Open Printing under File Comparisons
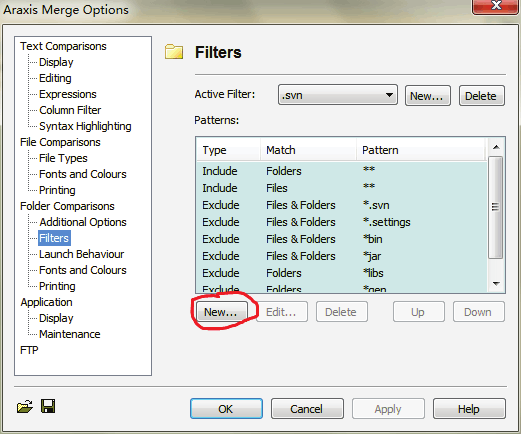 57,190
